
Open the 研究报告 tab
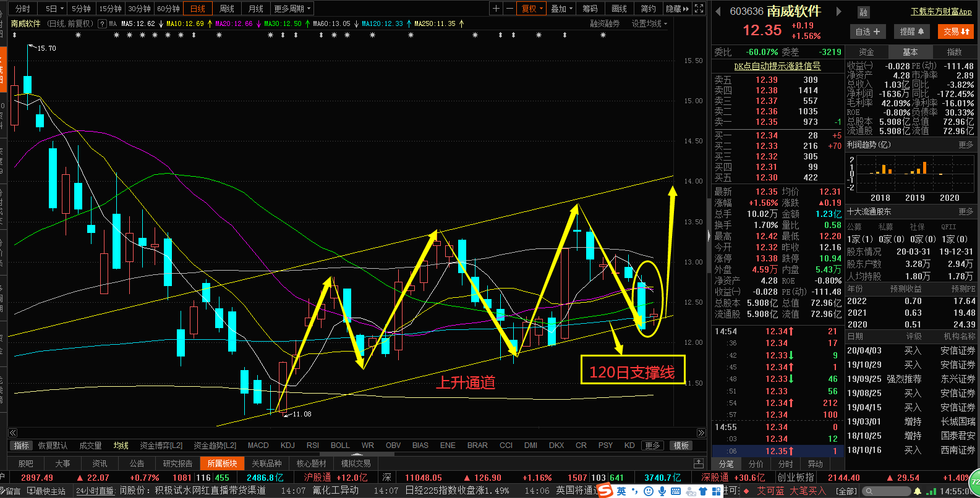pyautogui.click(x=177, y=463)
